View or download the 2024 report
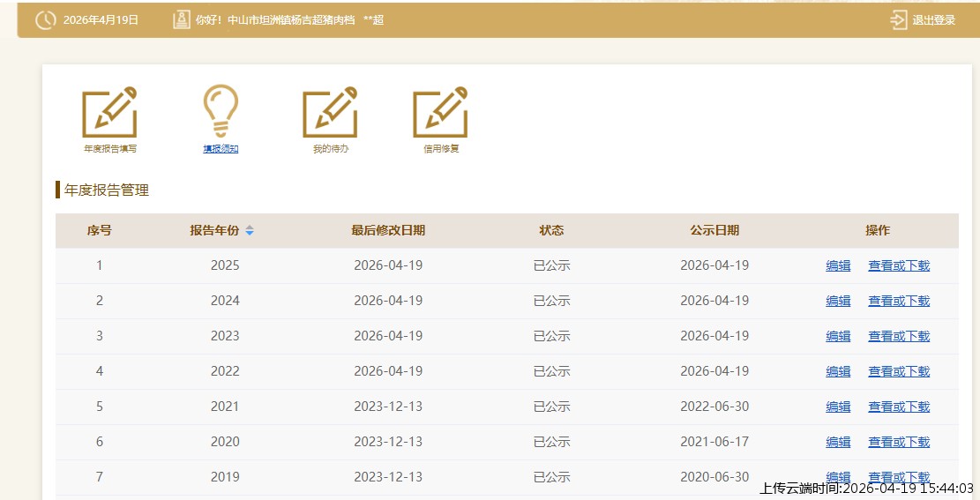The image size is (980, 500). click(x=899, y=301)
